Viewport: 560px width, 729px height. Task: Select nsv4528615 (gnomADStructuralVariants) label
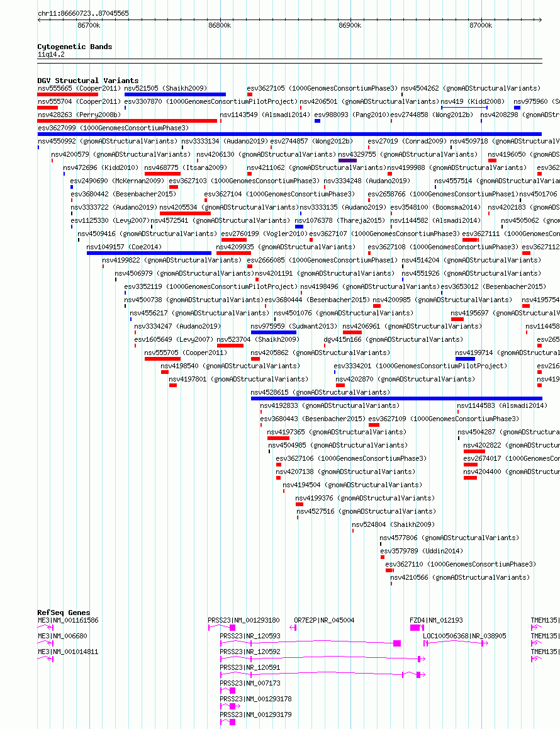pyautogui.click(x=320, y=392)
